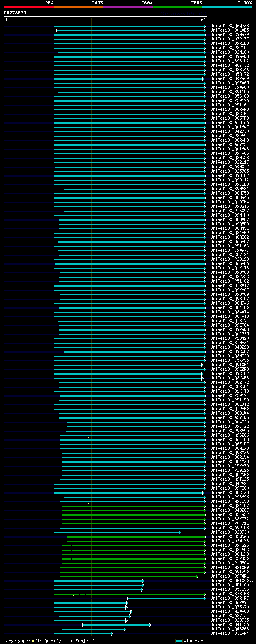
Task: Open hit UniRef100_P27154
Action: pos(230,48)
